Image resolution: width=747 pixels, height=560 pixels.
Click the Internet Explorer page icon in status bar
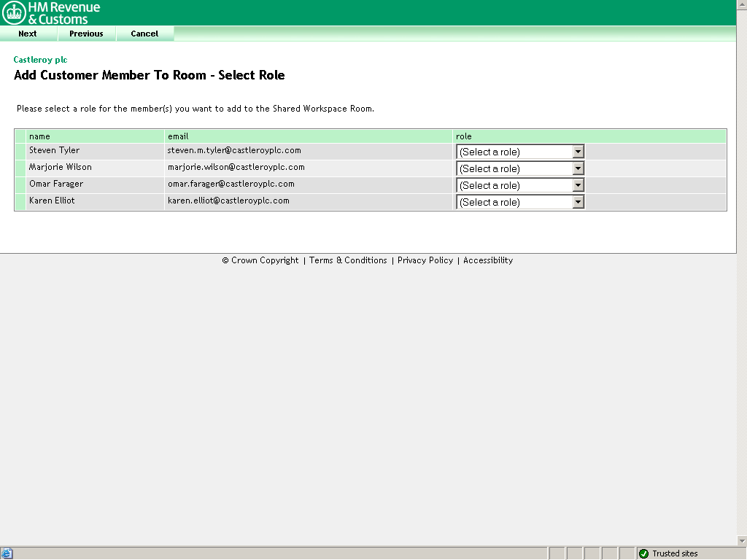coord(7,553)
